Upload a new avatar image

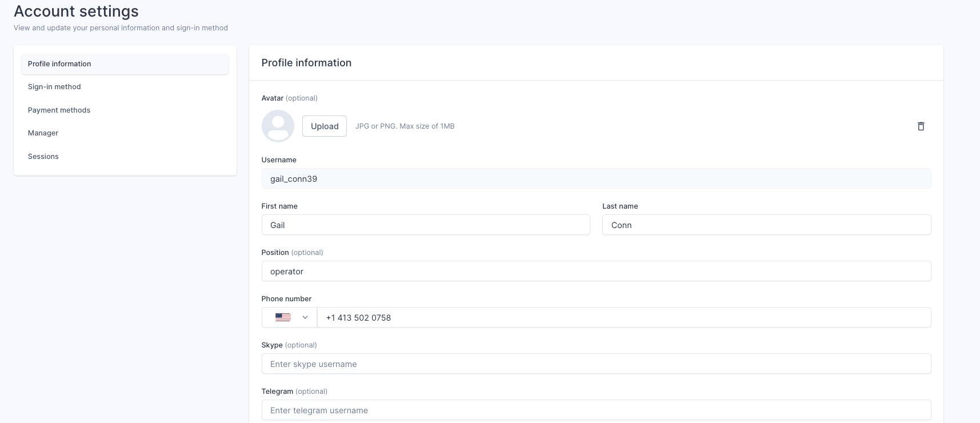tap(325, 126)
